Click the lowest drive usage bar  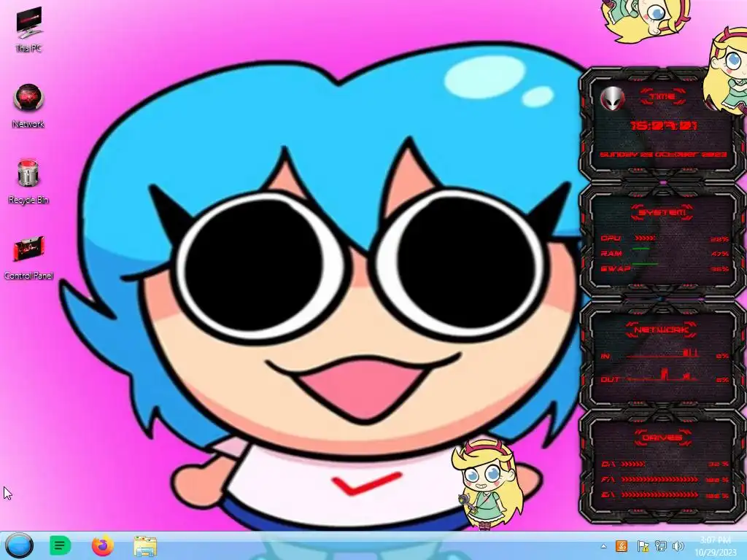(x=659, y=495)
